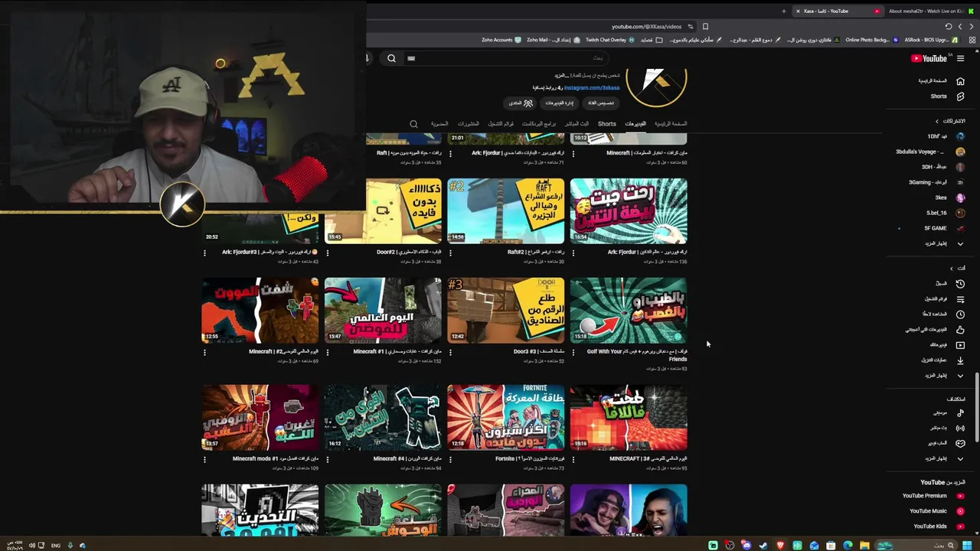
Task: Open Watch later clock icon in sidebar
Action: point(960,315)
